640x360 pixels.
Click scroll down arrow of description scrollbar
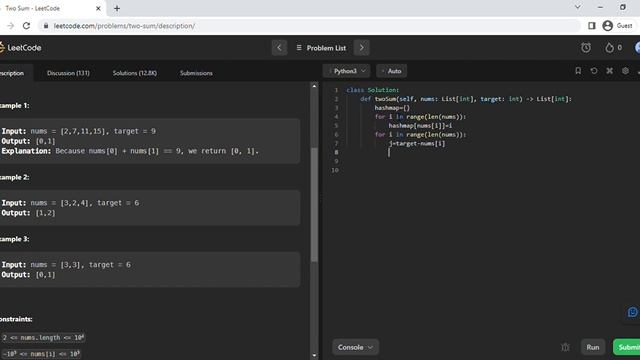[x=314, y=356]
